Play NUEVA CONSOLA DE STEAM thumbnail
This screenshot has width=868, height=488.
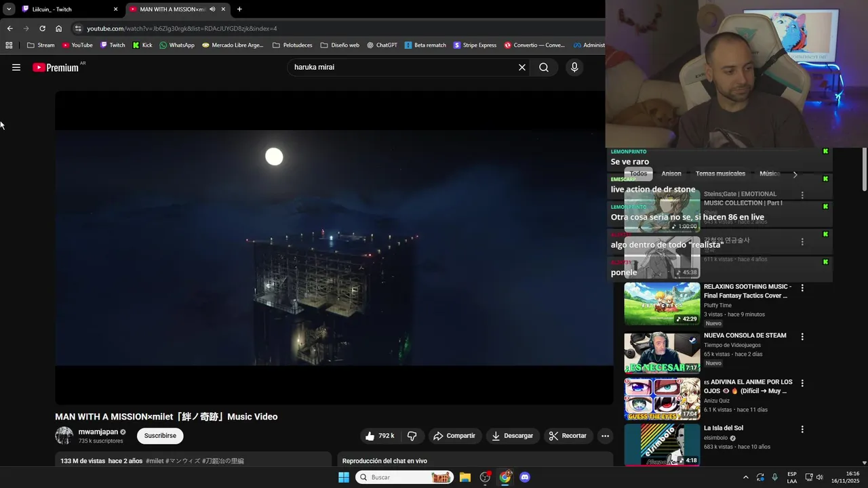662,352
